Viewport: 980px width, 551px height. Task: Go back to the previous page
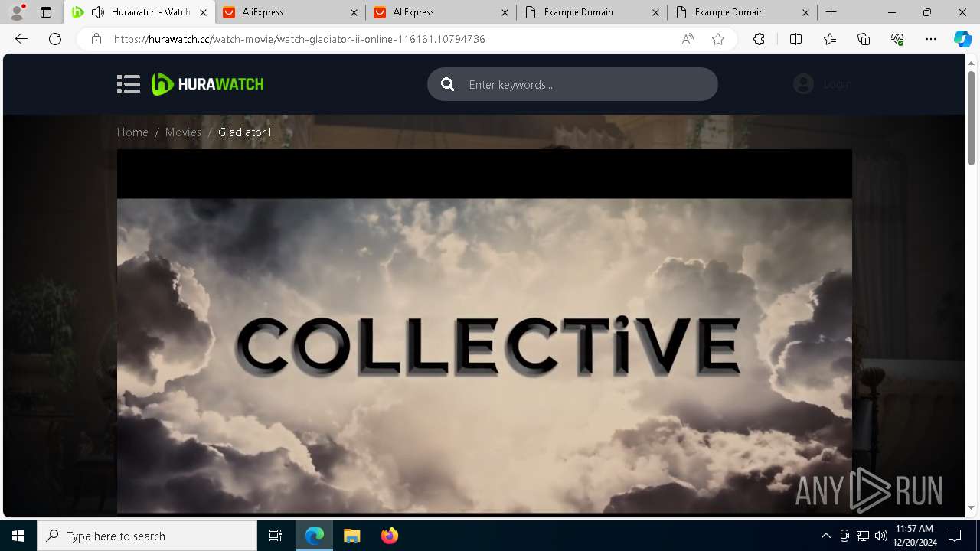tap(21, 39)
